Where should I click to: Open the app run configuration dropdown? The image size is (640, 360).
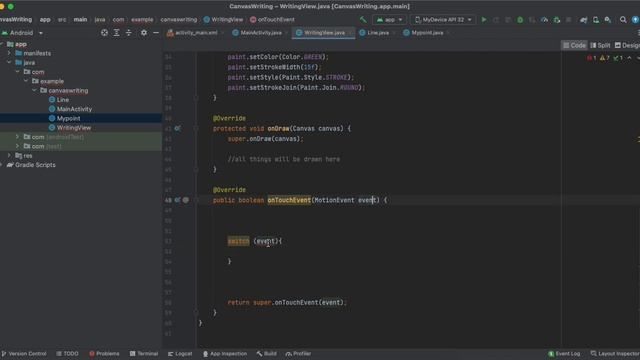[x=389, y=20]
